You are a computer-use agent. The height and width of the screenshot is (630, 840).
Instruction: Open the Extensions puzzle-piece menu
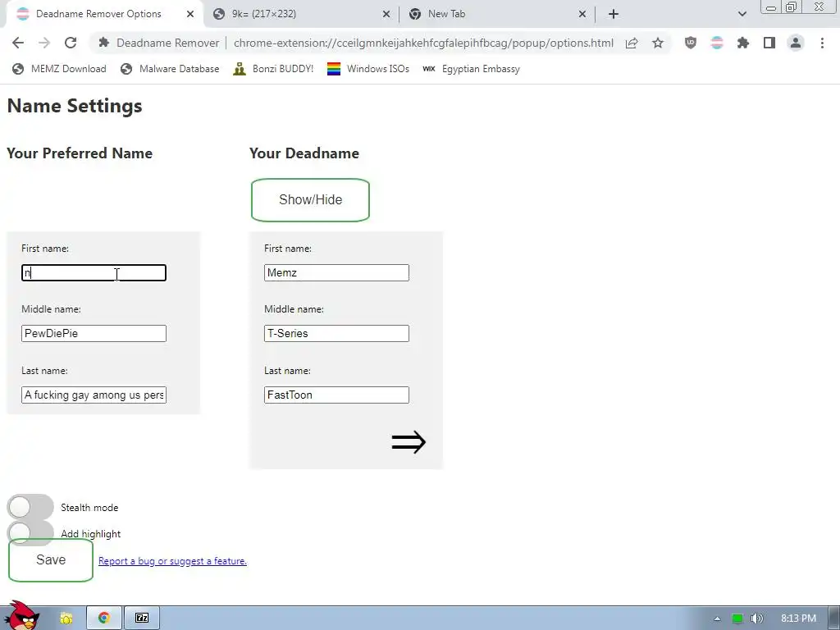(743, 43)
